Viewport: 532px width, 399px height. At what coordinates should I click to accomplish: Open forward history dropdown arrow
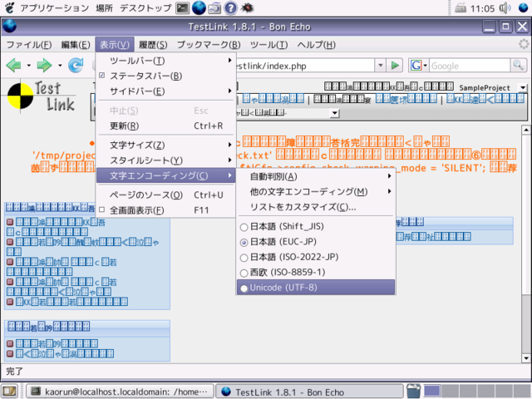tap(60, 65)
